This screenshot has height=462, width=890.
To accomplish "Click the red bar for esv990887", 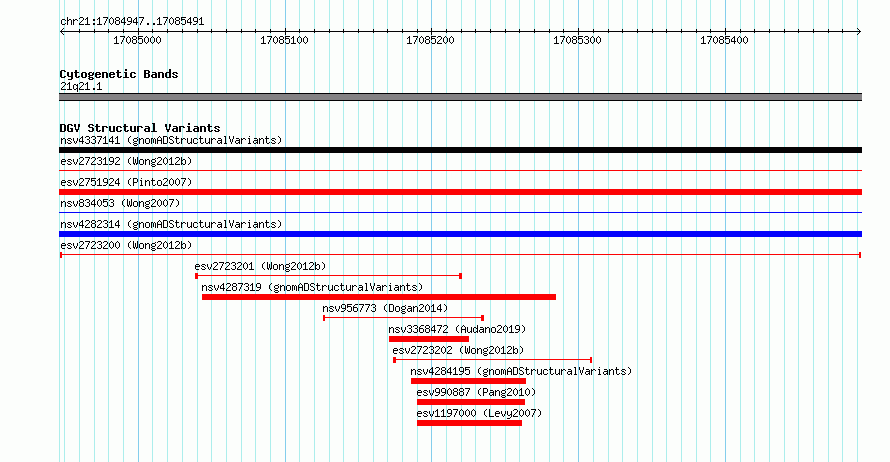I will [x=471, y=402].
